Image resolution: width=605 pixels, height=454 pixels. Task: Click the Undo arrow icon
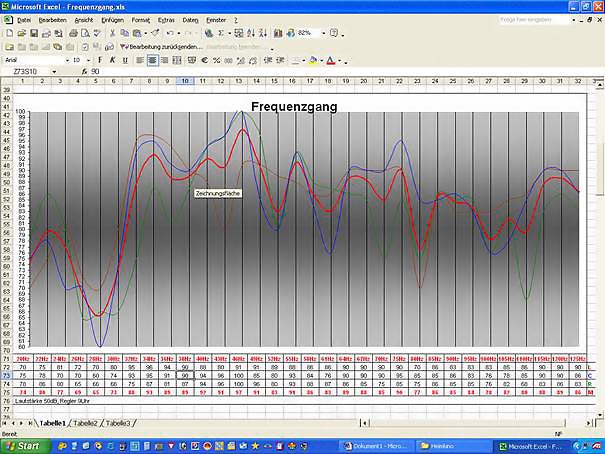[170, 33]
